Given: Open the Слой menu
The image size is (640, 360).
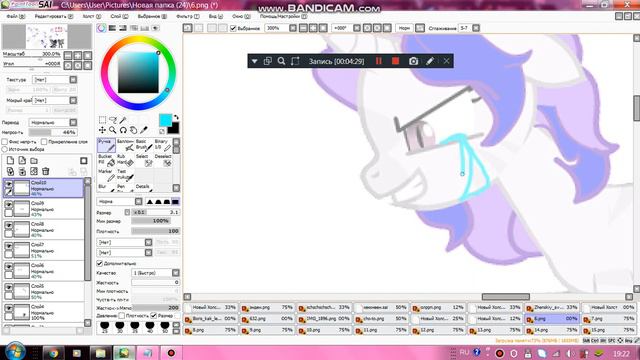Looking at the screenshot, I should tap(119, 16).
